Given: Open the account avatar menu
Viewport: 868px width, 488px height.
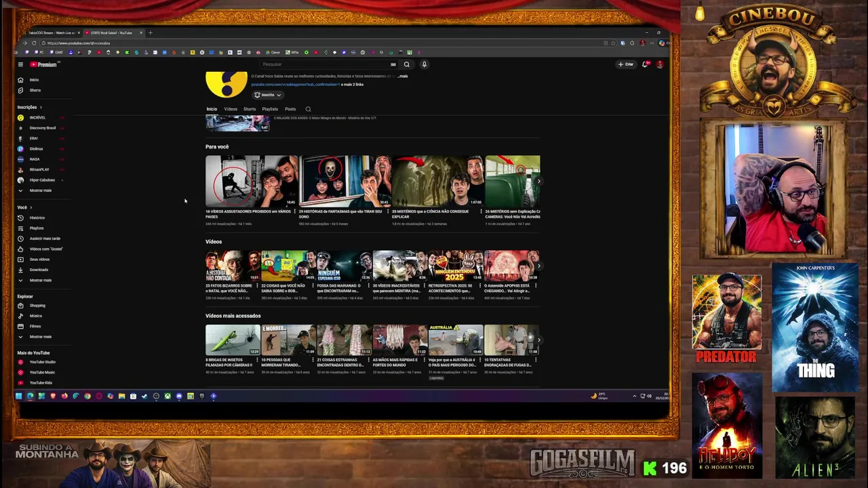Looking at the screenshot, I should pos(659,64).
